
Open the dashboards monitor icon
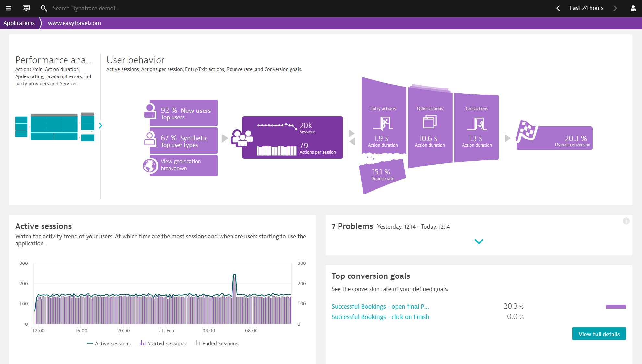26,8
